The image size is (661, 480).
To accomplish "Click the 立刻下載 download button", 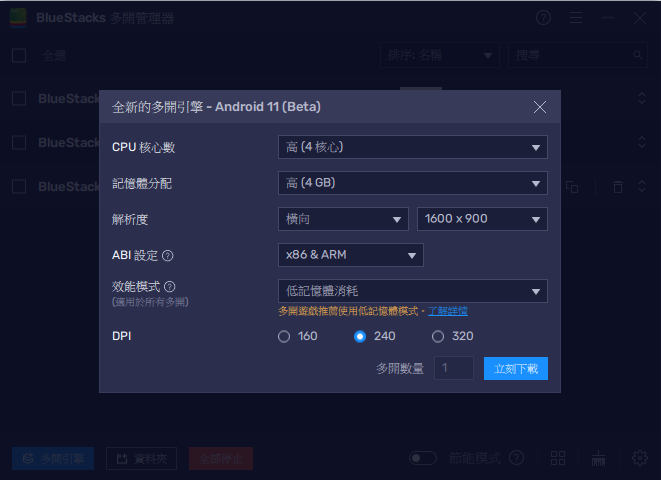I will coord(516,368).
